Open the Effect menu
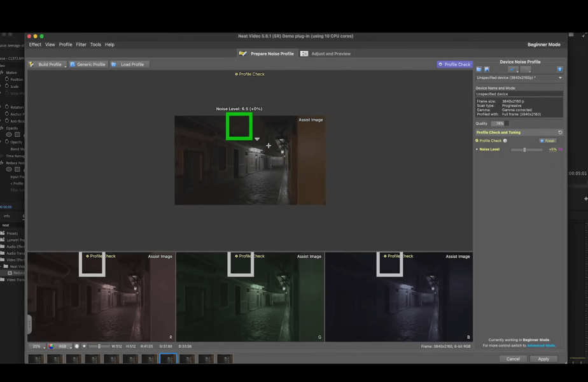Image resolution: width=588 pixels, height=382 pixels. point(35,45)
